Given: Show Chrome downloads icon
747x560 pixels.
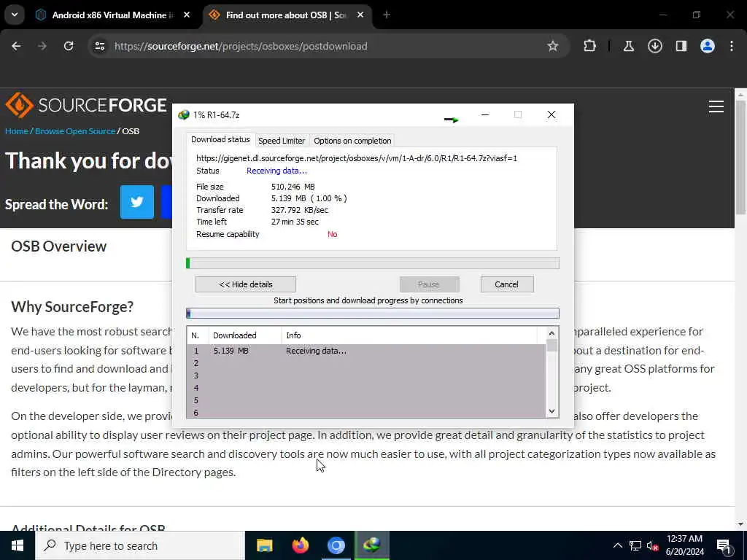Looking at the screenshot, I should 655,46.
